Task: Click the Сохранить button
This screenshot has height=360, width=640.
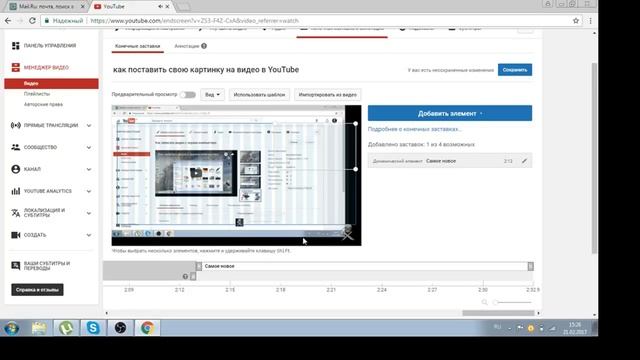Action: [x=515, y=70]
